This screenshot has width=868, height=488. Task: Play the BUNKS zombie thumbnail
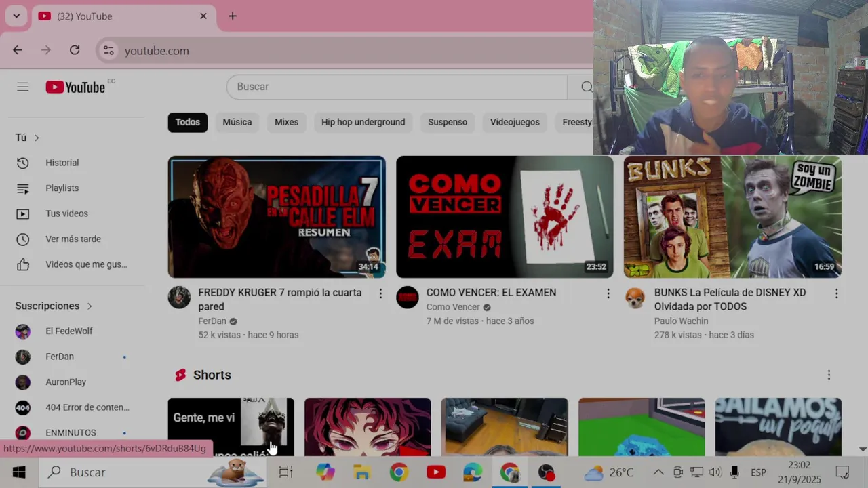point(732,217)
